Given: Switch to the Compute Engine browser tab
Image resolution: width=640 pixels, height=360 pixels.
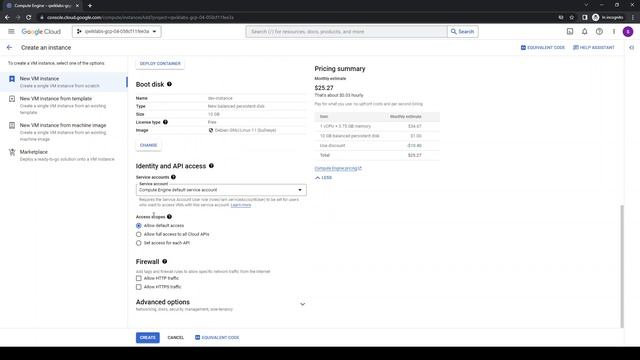Looking at the screenshot, I should (42, 6).
